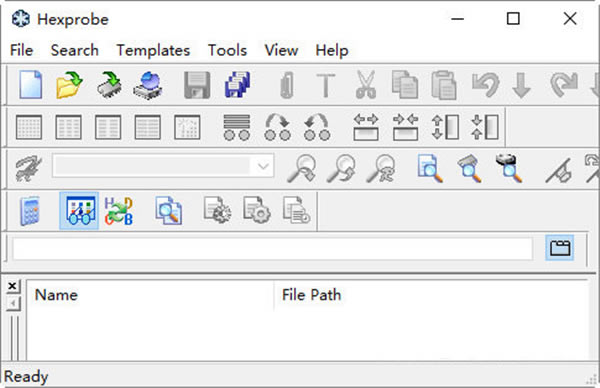The image size is (600, 388).
Task: Open the Help menu
Action: (x=332, y=50)
